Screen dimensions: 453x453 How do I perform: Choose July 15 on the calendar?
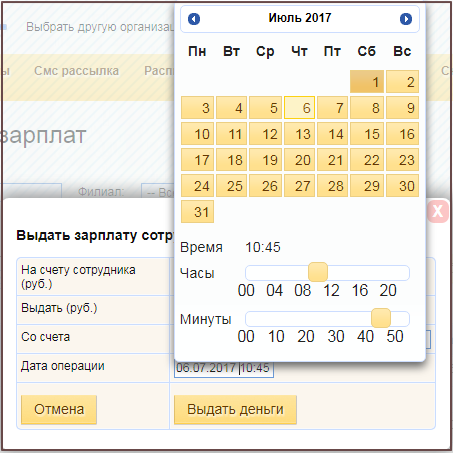367,134
